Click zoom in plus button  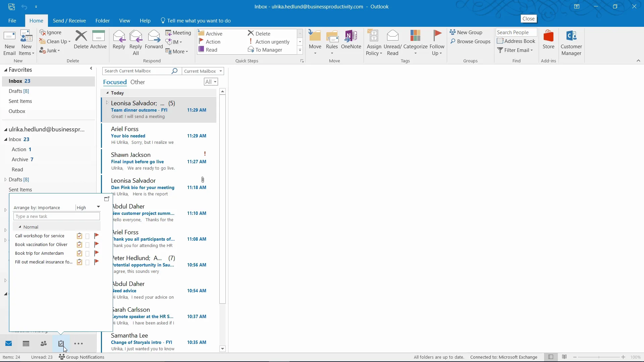tap(623, 357)
